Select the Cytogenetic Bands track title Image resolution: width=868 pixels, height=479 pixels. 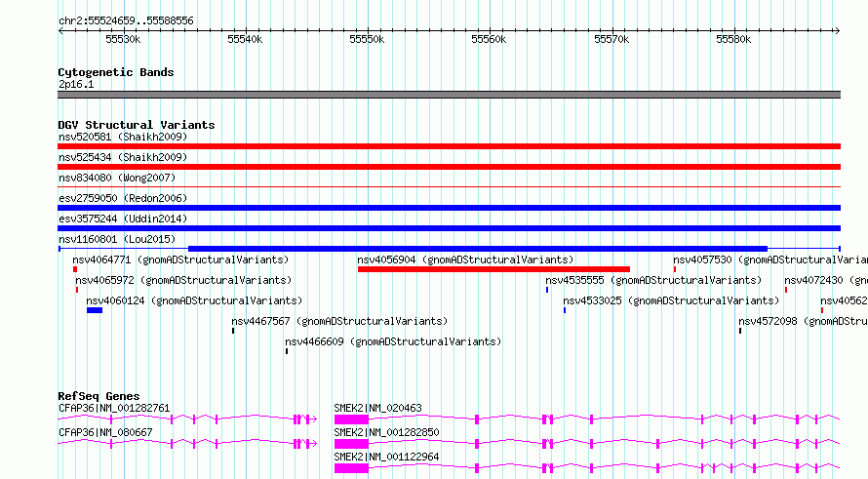(x=116, y=72)
